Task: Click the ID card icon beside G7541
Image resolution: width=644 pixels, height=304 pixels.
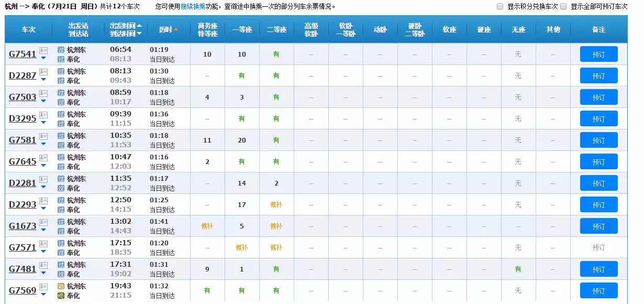Action: click(x=43, y=50)
